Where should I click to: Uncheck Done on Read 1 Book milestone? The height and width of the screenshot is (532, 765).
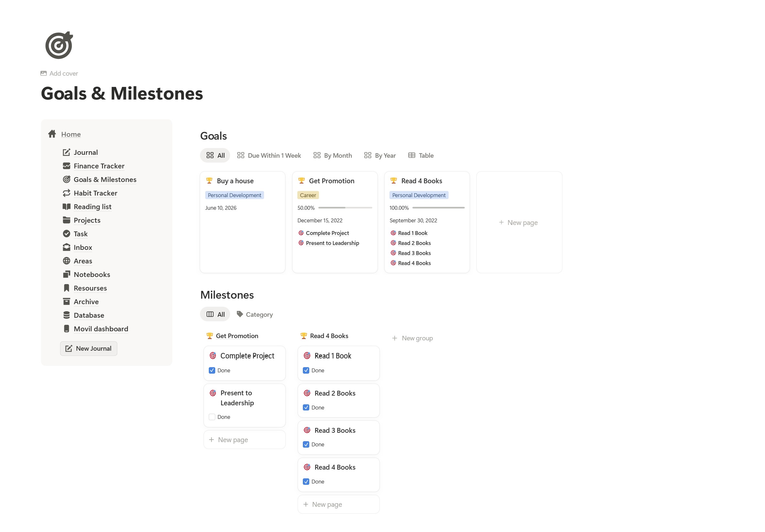click(x=306, y=370)
